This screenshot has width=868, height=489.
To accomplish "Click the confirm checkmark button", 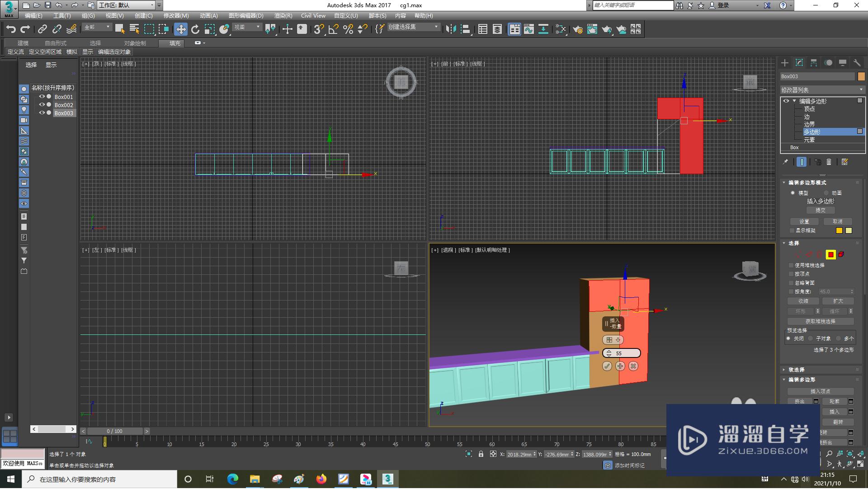I will coord(608,366).
